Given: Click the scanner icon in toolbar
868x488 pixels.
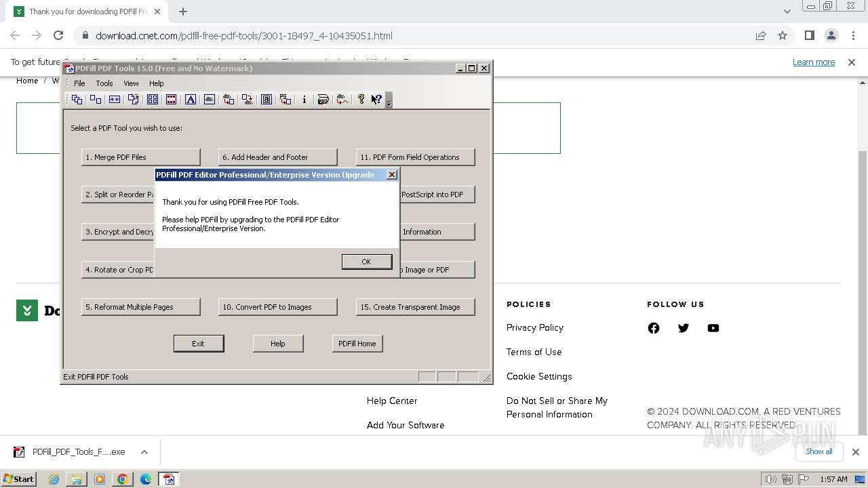Looking at the screenshot, I should click(323, 100).
